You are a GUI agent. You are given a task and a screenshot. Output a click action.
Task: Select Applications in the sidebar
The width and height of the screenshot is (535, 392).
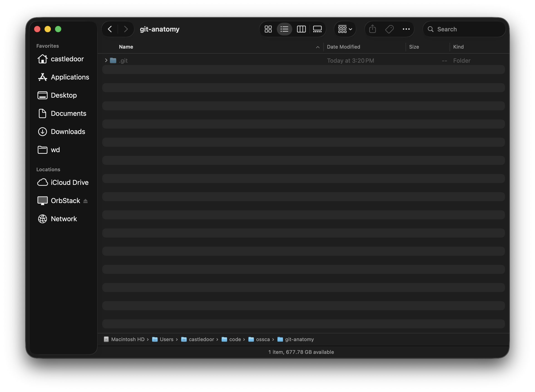[70, 77]
